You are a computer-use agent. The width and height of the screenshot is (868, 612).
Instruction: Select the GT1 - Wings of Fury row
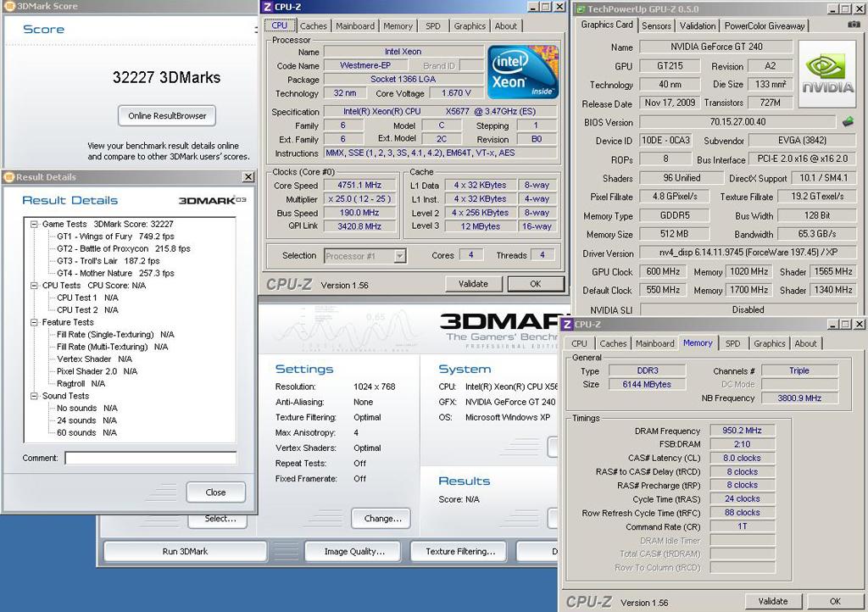[115, 236]
